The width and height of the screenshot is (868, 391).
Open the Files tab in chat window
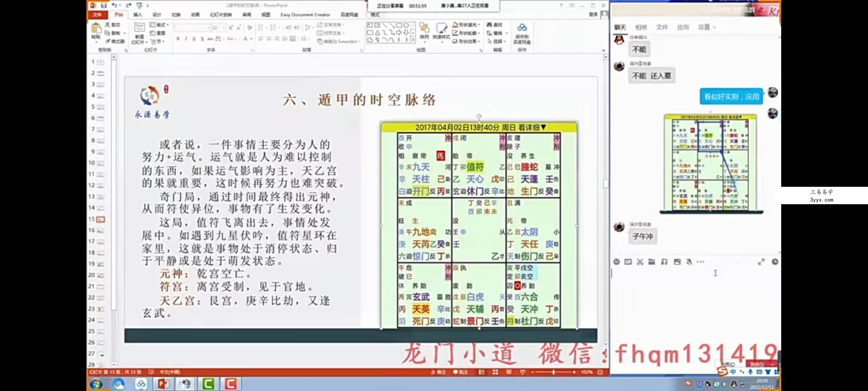662,27
